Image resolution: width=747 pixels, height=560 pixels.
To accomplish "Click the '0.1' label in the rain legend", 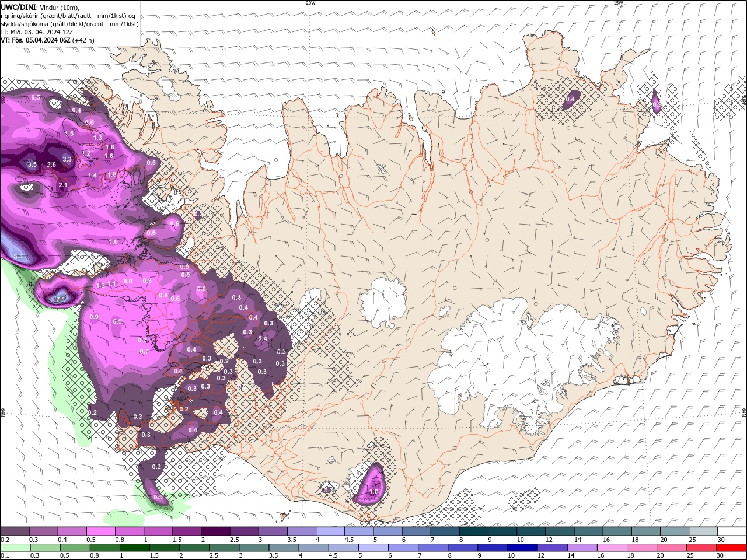I will click(5, 555).
